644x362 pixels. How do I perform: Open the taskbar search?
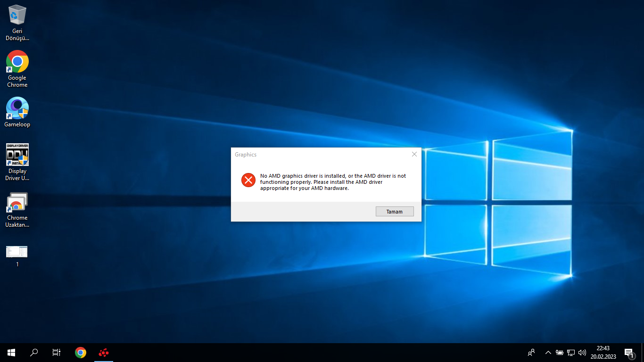(34, 352)
